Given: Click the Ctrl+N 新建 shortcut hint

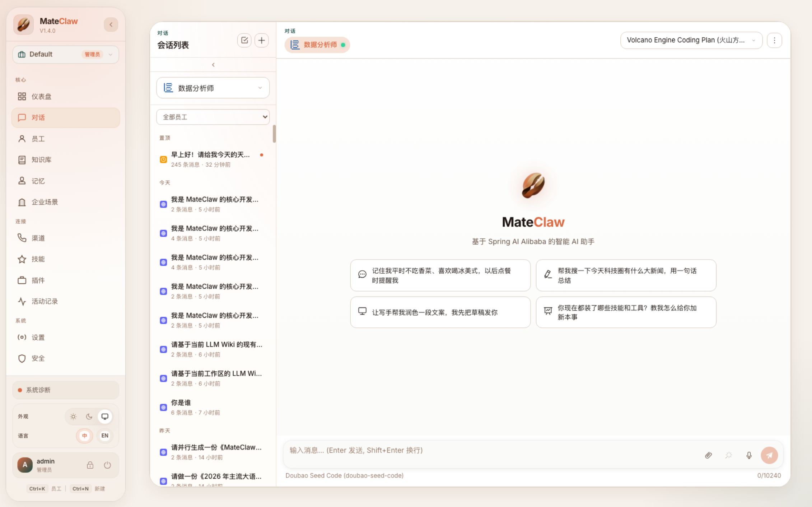Looking at the screenshot, I should click(x=88, y=489).
